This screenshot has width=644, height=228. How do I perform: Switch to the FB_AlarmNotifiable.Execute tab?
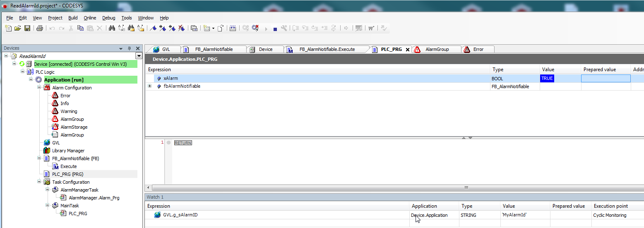click(x=327, y=49)
